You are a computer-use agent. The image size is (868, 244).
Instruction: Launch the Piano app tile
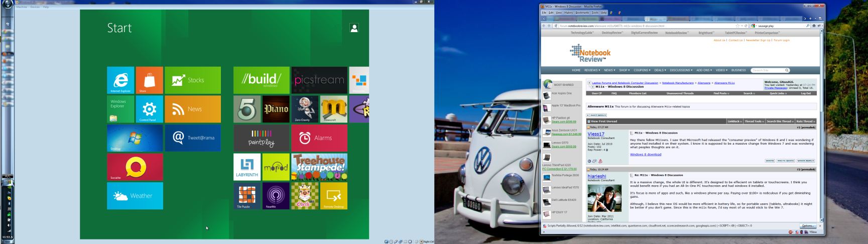[276, 109]
